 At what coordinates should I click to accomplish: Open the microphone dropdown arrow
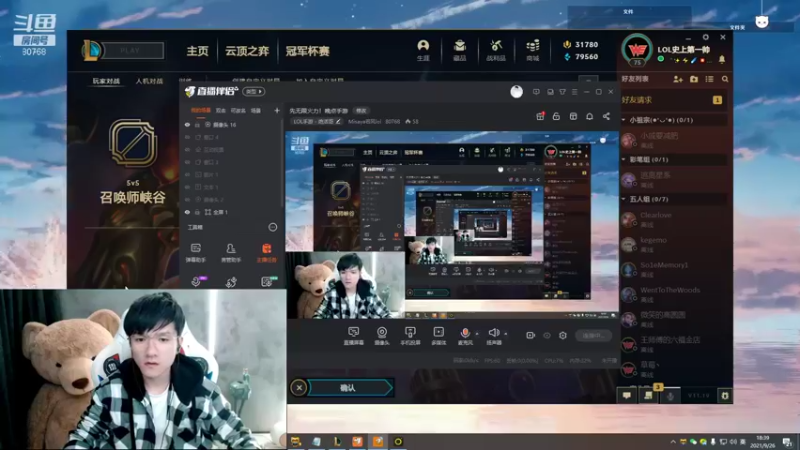pyautogui.click(x=477, y=334)
